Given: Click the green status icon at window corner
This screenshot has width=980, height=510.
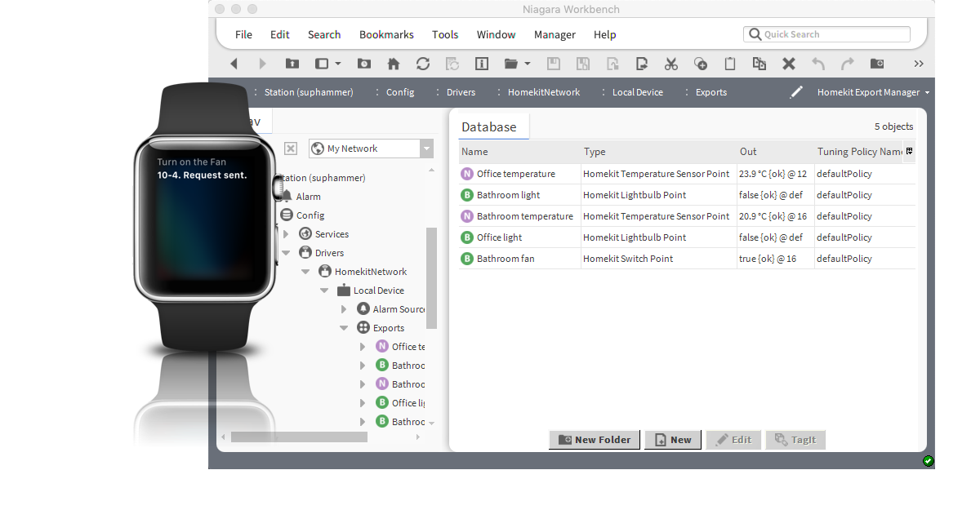Looking at the screenshot, I should click(x=928, y=461).
